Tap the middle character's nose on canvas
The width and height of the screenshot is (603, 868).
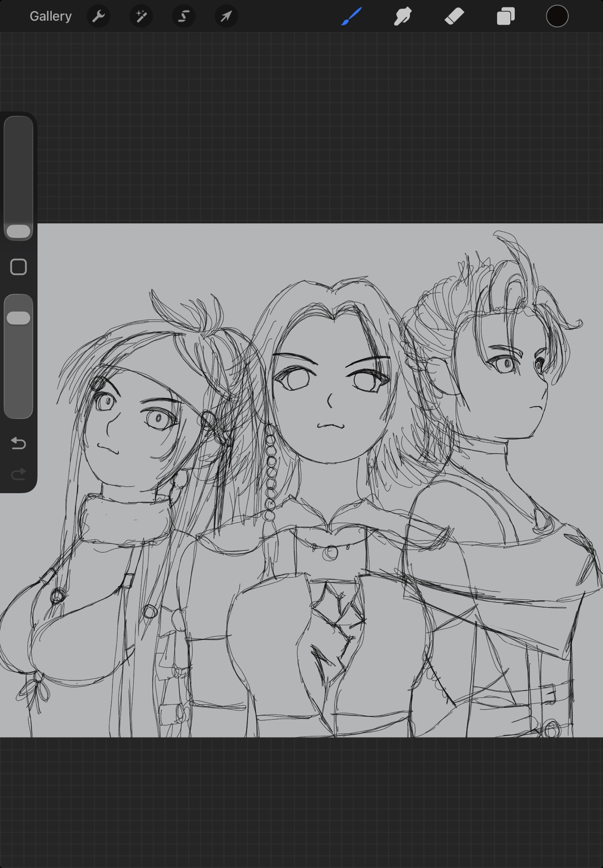pos(329,400)
